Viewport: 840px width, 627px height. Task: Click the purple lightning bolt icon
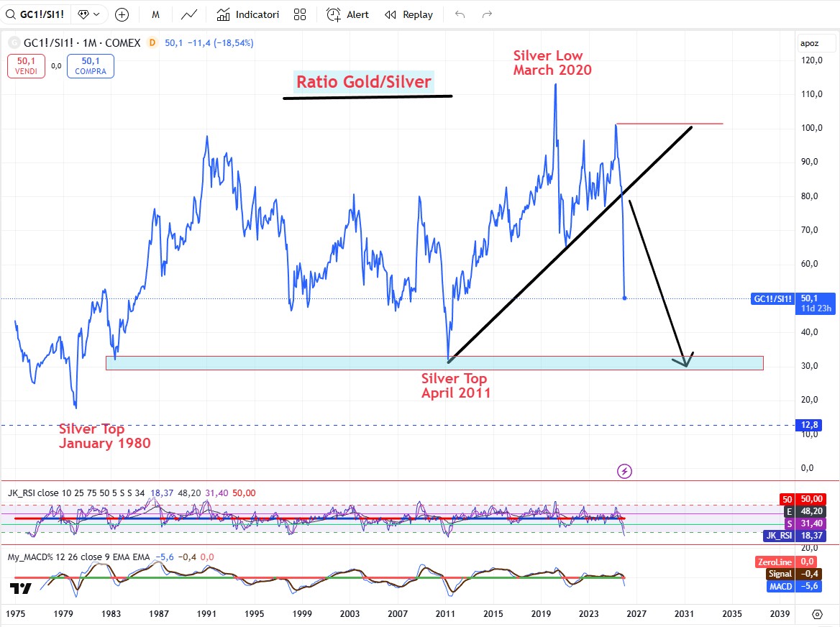[625, 471]
